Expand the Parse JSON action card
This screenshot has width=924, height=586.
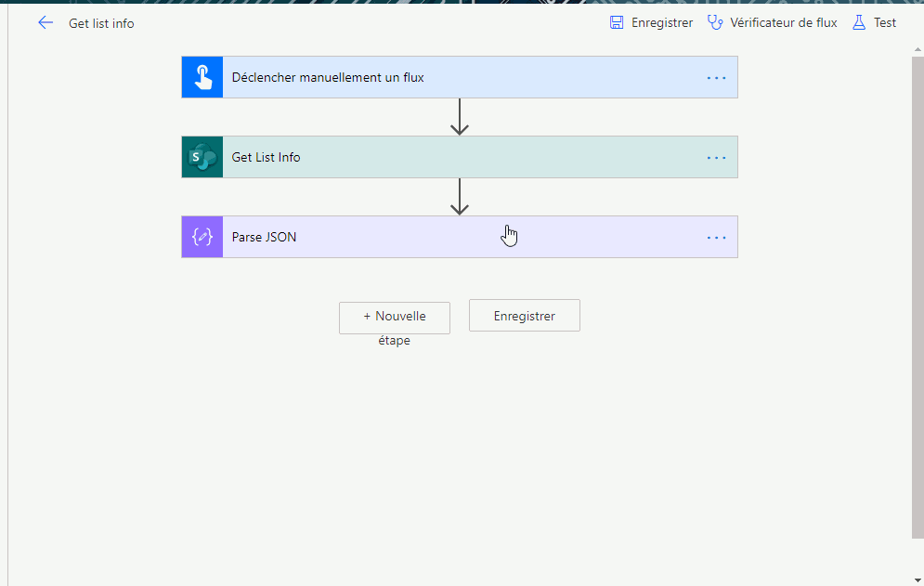click(x=460, y=237)
